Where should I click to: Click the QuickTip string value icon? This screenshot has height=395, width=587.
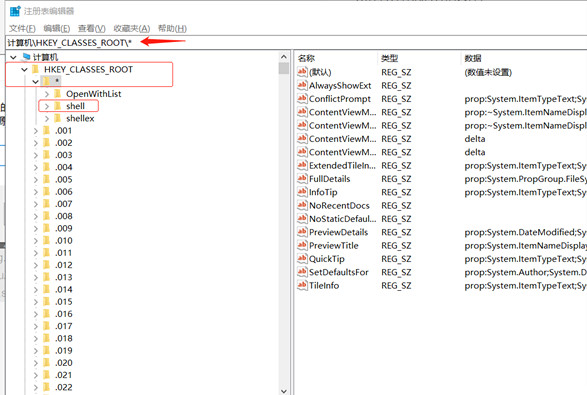point(302,258)
